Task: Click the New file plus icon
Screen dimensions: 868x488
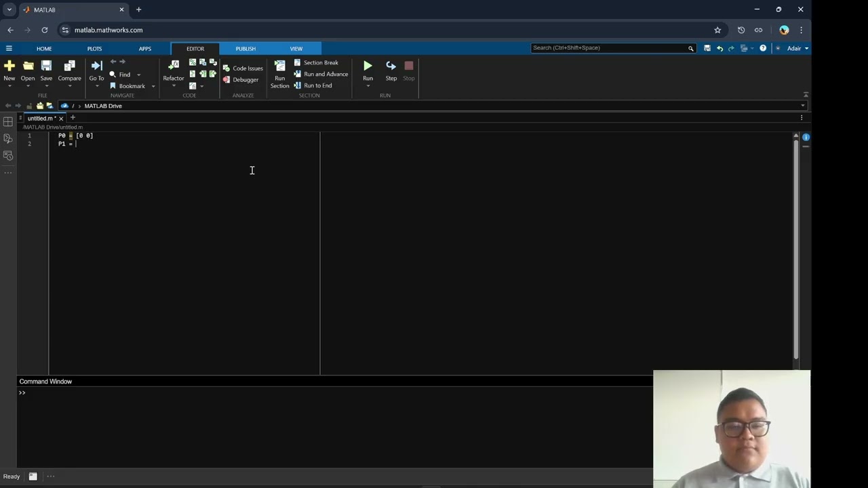Action: coord(9,66)
